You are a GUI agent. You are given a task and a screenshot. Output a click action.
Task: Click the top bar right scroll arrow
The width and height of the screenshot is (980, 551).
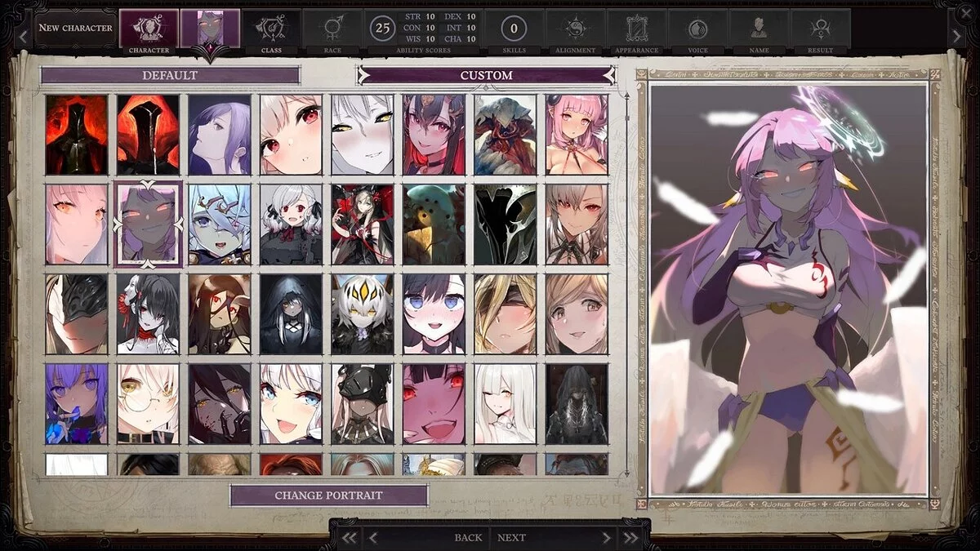pyautogui.click(x=957, y=38)
